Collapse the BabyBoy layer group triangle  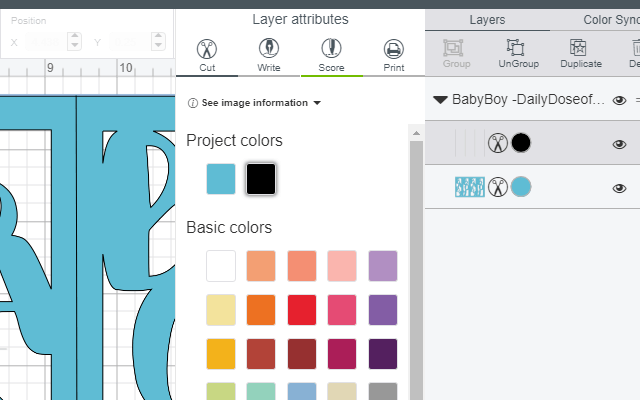440,100
